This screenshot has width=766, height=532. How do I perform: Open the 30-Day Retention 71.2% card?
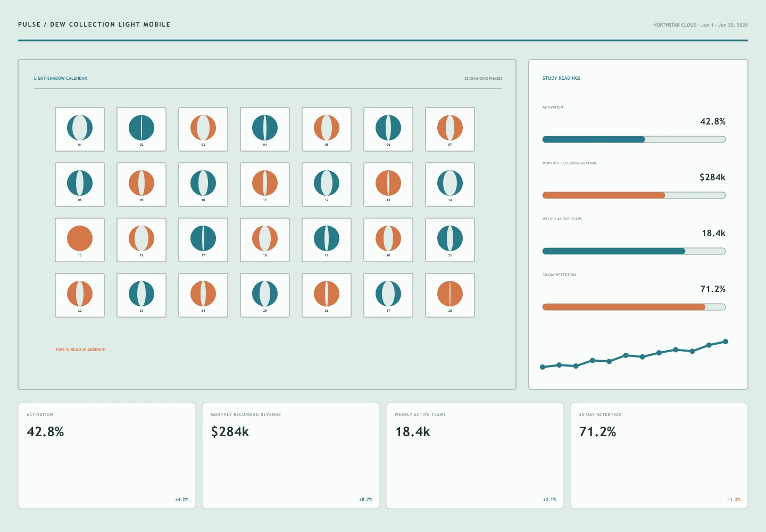[659, 455]
